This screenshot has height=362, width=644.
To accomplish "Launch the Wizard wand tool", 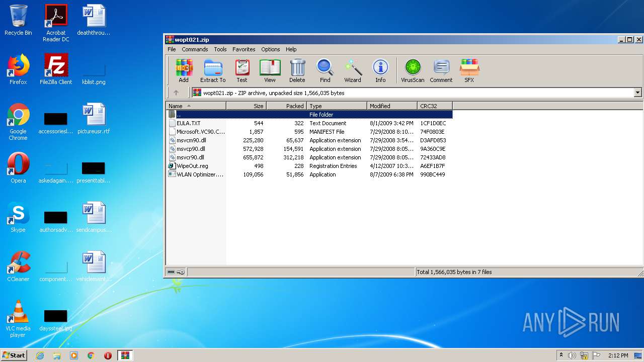I will [x=353, y=70].
